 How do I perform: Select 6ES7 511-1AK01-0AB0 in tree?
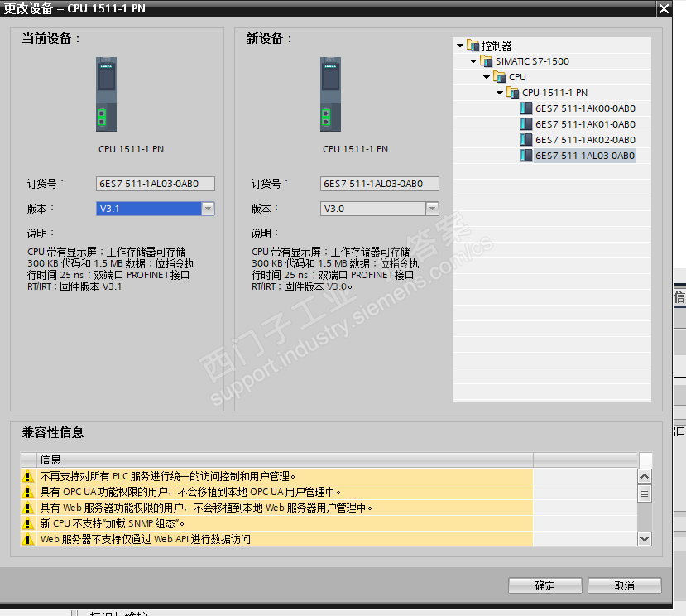[585, 124]
